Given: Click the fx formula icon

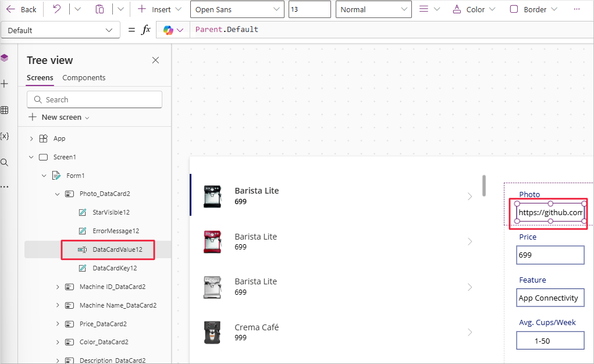Looking at the screenshot, I should tap(146, 30).
